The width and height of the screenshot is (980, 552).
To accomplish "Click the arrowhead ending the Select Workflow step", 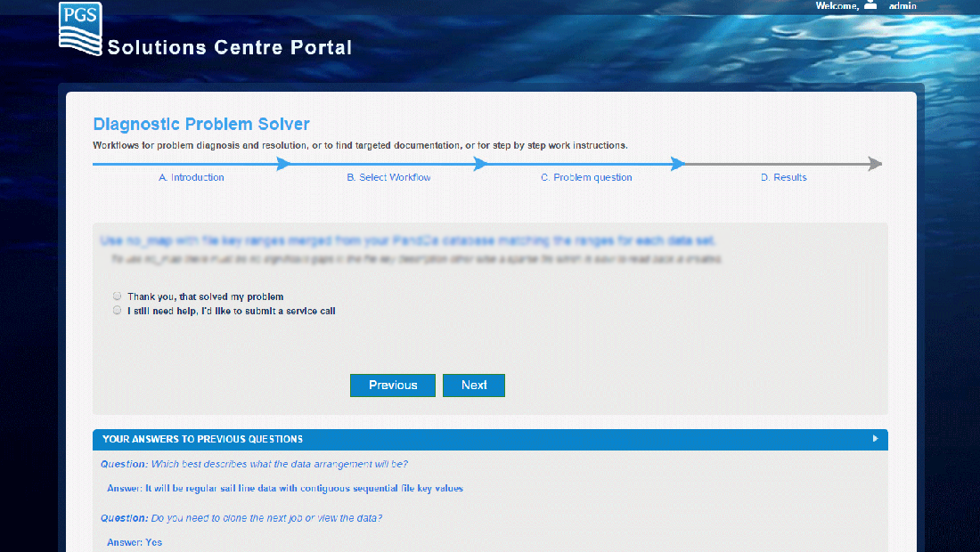I will (x=480, y=164).
